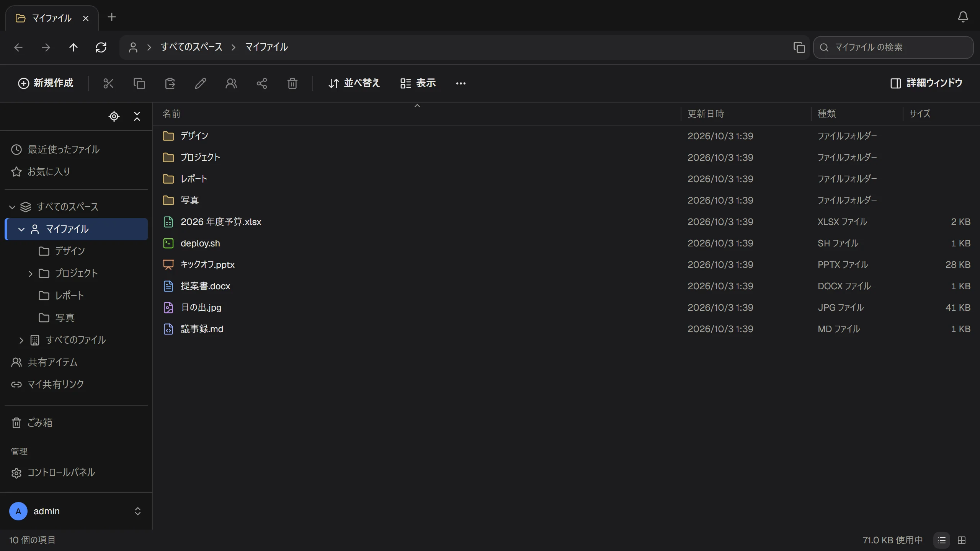This screenshot has height=551, width=980.
Task: Click the 新規作成 button
Action: (x=46, y=83)
